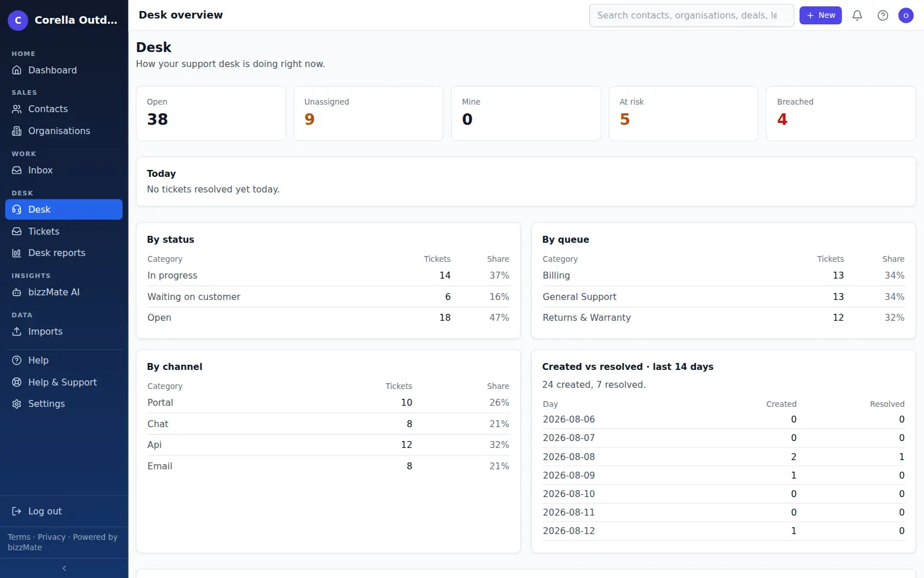
Task: Open Settings from sidebar
Action: (64, 403)
